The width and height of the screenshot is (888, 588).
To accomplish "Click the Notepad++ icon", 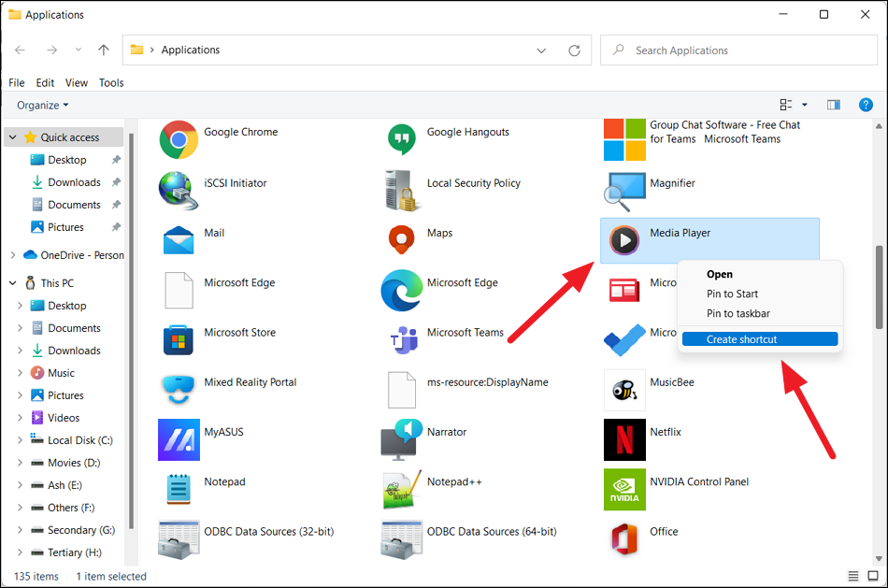I will click(402, 487).
